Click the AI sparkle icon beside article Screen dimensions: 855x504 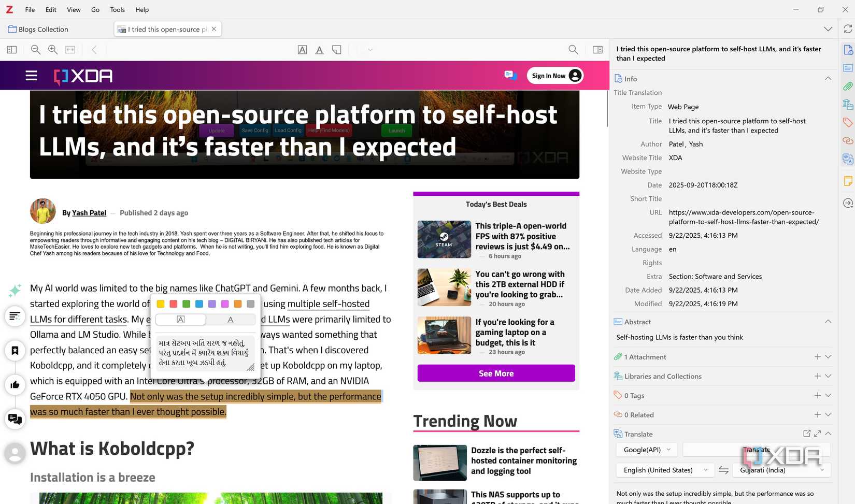point(15,291)
